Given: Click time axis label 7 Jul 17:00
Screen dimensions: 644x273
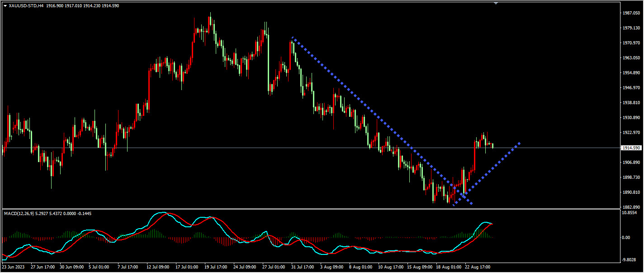Looking at the screenshot, I should pos(128,267).
